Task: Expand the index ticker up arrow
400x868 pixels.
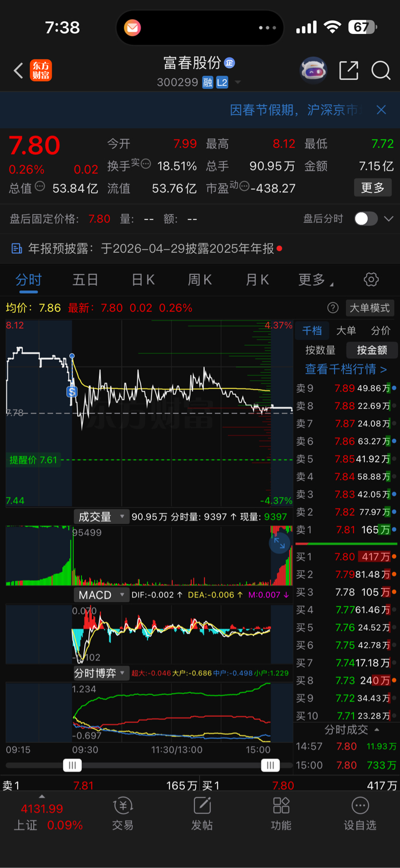Action: point(42,797)
